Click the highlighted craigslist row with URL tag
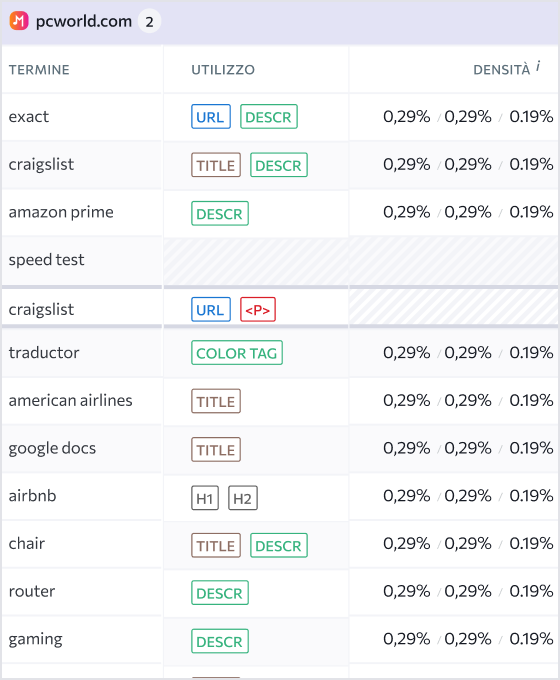560x680 pixels. 280,309
